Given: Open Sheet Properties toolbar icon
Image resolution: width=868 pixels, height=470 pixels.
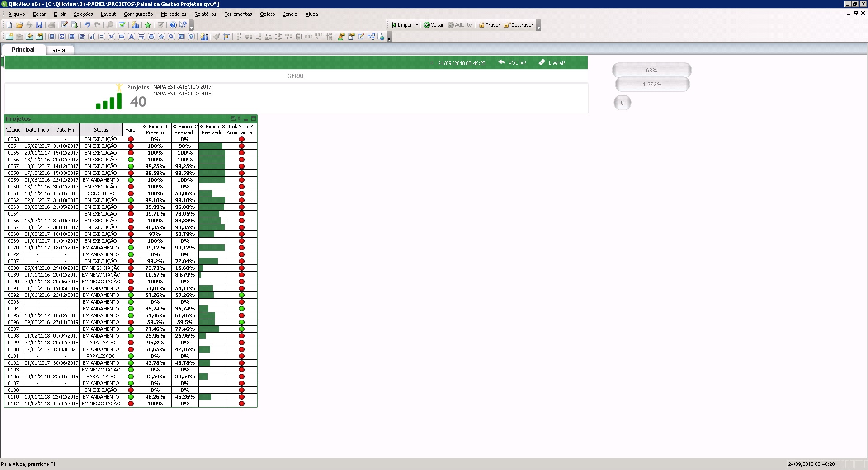Looking at the screenshot, I should tap(39, 37).
